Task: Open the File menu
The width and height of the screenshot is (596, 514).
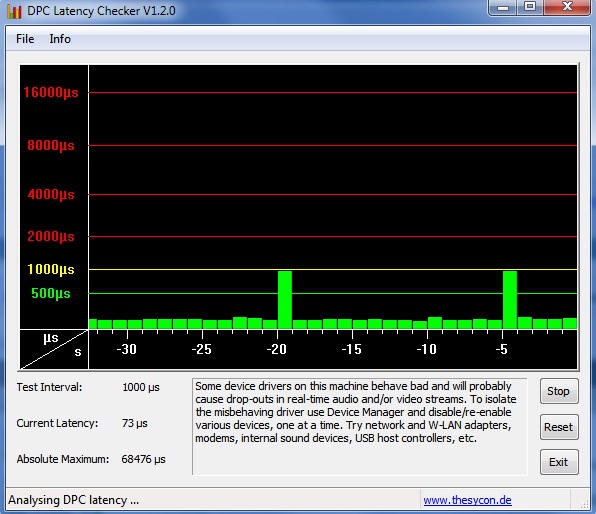Action: (x=25, y=39)
